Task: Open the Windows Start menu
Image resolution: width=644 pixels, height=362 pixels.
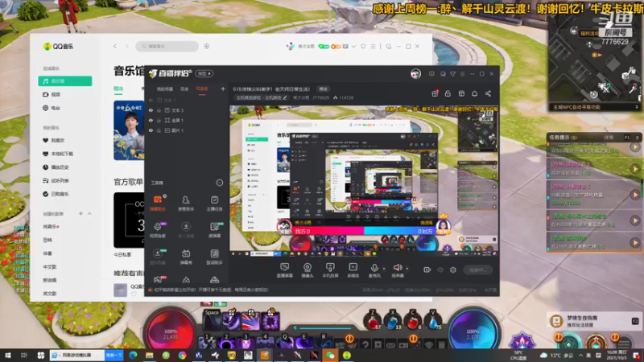Action: (7, 355)
